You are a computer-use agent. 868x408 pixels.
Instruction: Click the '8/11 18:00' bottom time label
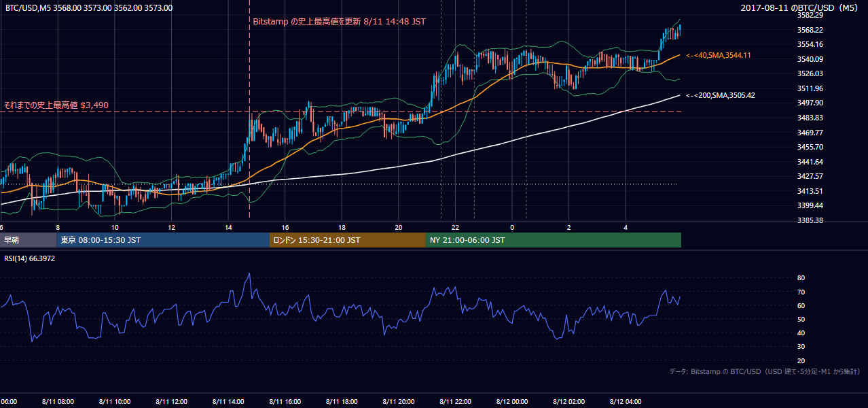coord(342,402)
